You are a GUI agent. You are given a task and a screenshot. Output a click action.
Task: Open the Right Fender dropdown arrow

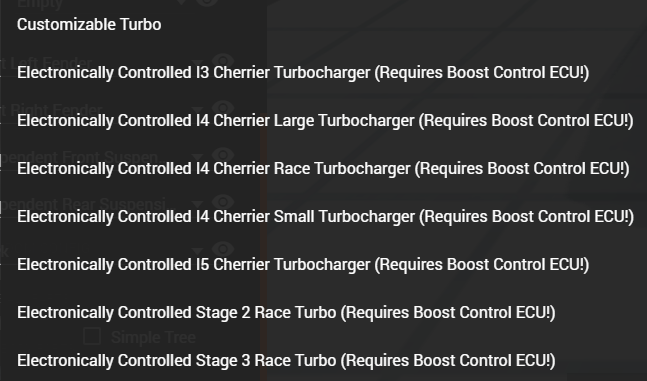(x=198, y=109)
